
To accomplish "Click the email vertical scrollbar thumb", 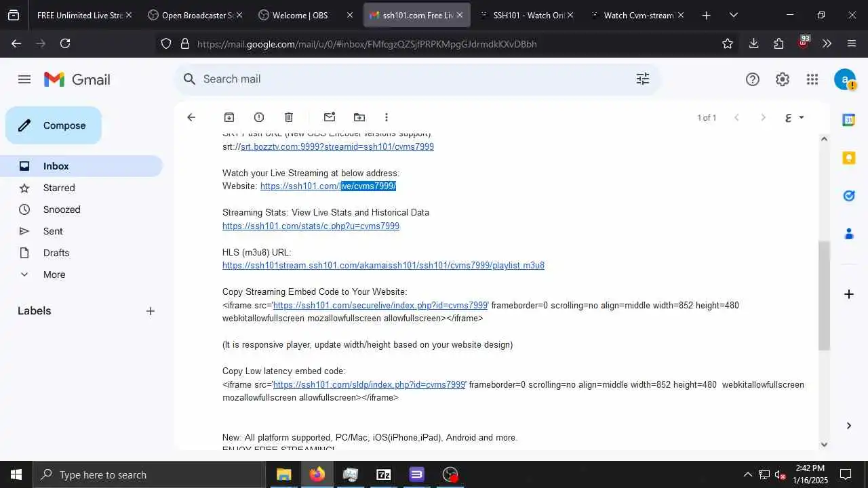I will point(824,296).
